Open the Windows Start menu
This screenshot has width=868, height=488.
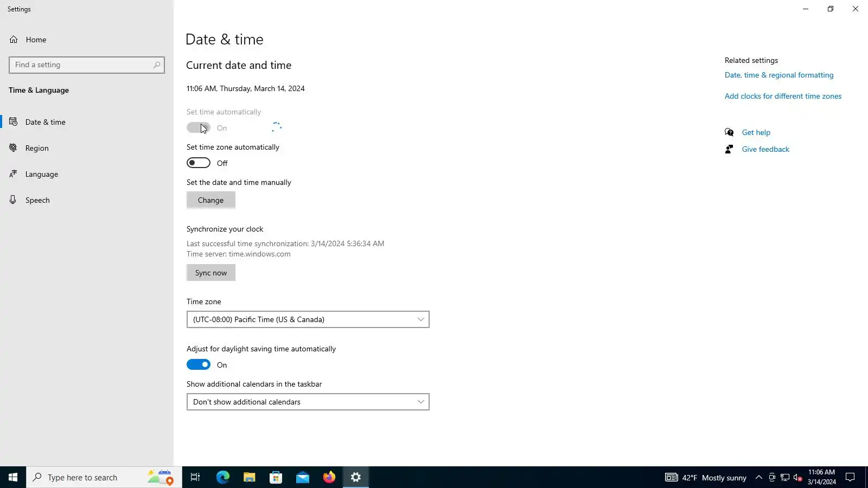pos(13,477)
